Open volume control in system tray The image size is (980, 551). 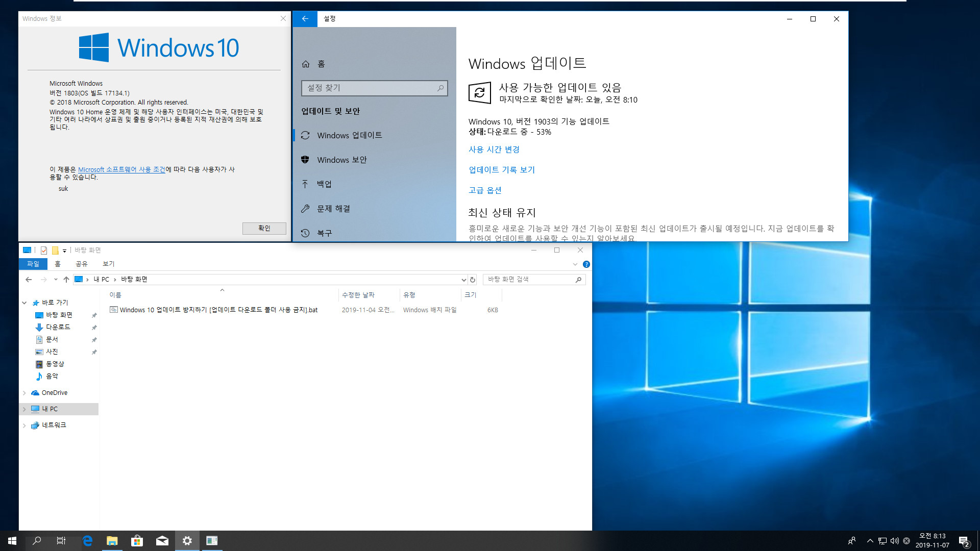(894, 541)
